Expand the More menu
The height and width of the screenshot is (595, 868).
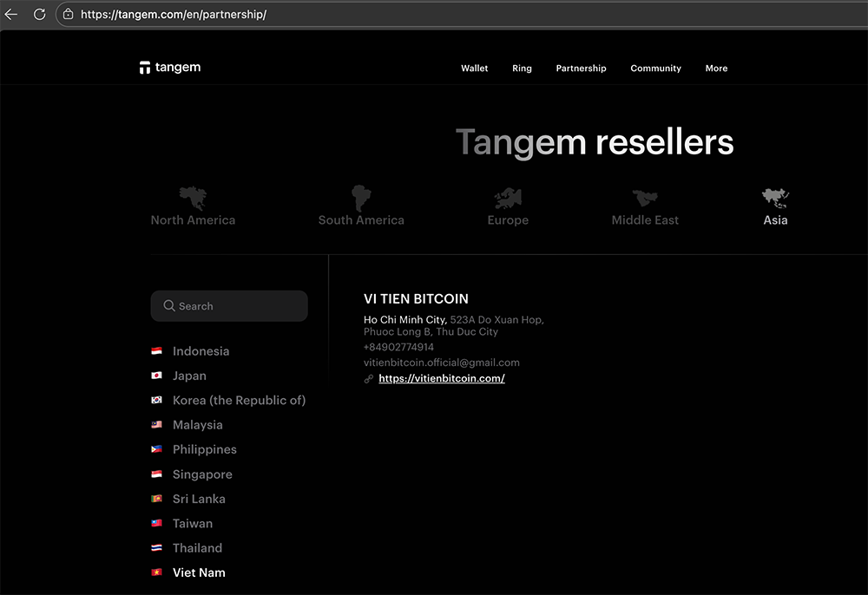coord(716,69)
